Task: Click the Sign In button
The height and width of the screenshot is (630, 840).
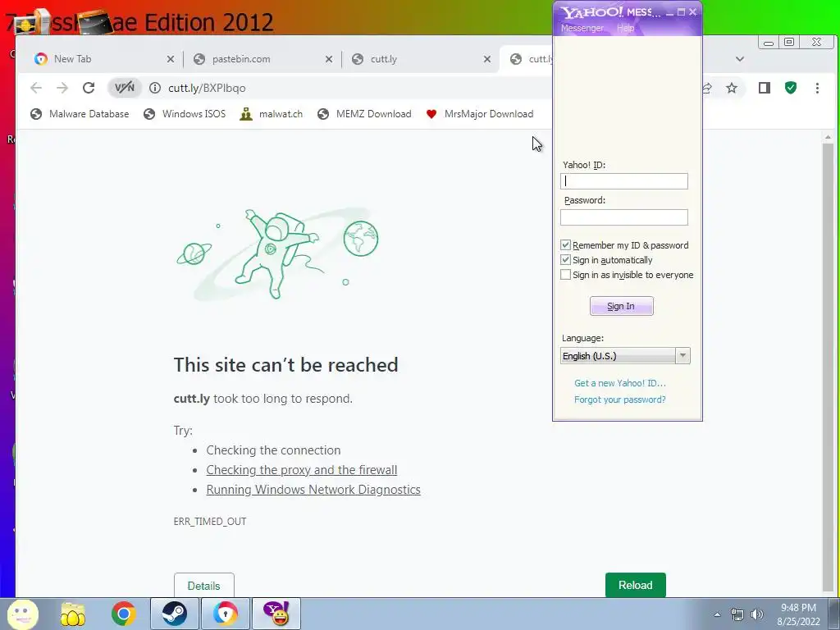Action: pyautogui.click(x=622, y=306)
